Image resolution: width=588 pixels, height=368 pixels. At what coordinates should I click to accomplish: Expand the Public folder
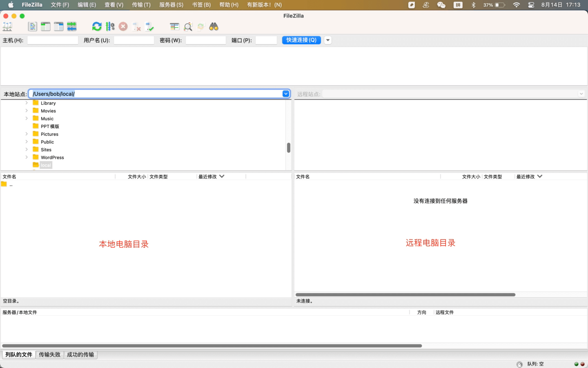27,142
